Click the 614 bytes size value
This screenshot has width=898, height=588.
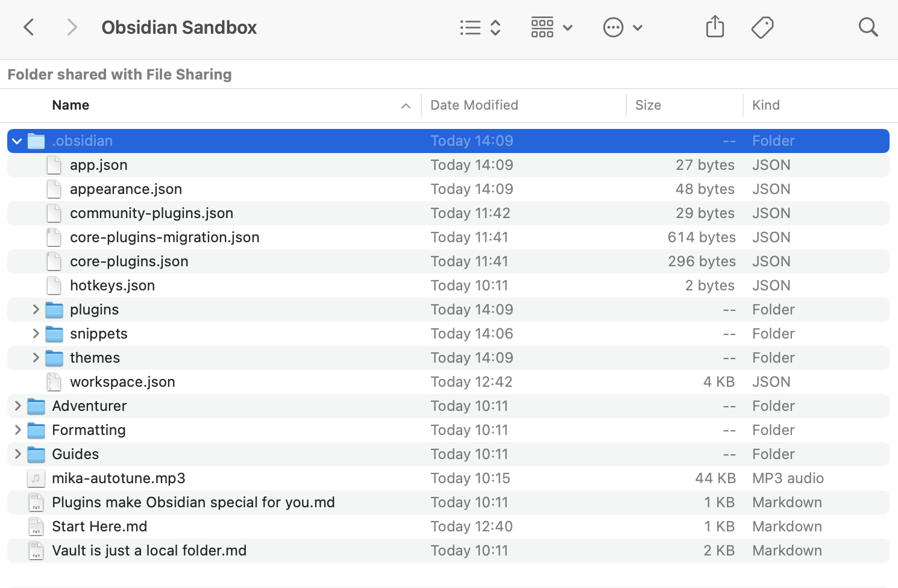702,237
